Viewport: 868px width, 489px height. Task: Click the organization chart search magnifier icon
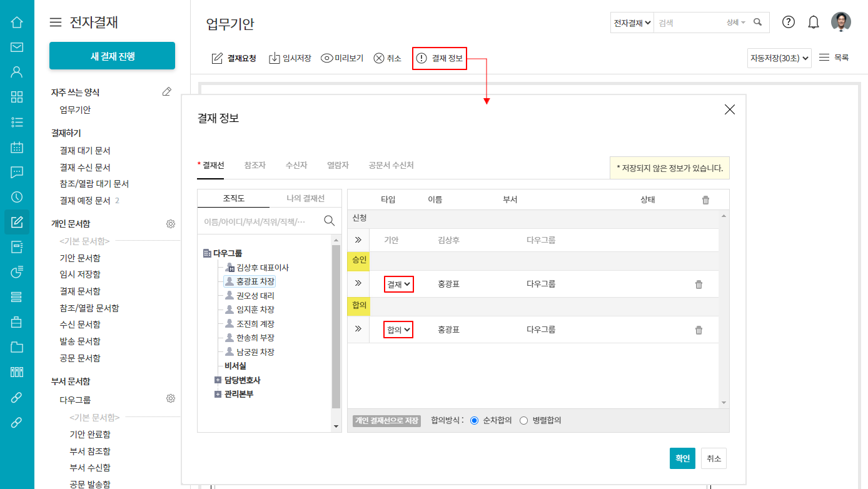(x=329, y=221)
